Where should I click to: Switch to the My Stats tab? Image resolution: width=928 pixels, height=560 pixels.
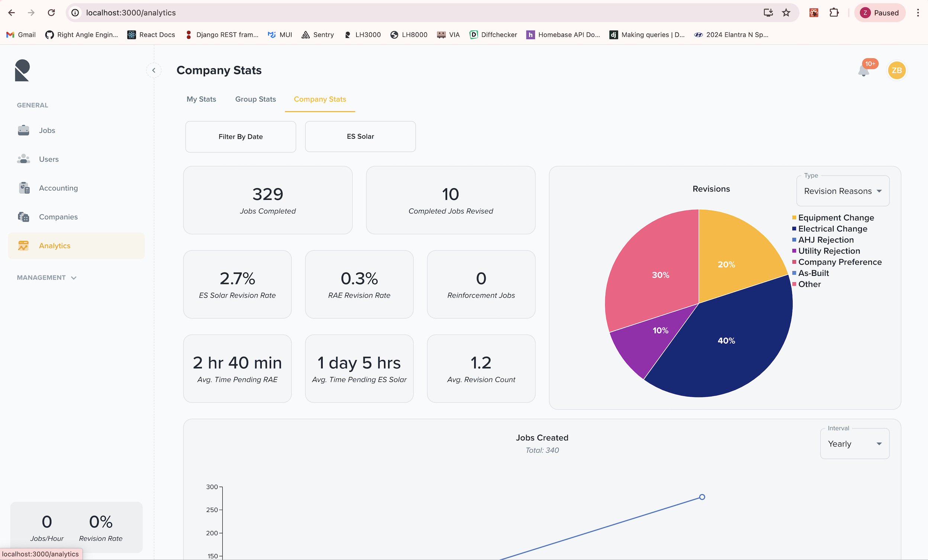click(x=201, y=99)
